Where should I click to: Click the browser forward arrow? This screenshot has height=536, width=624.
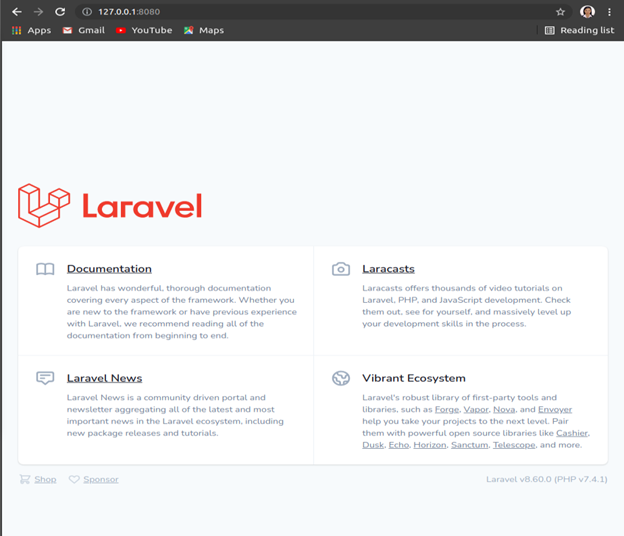pyautogui.click(x=39, y=12)
